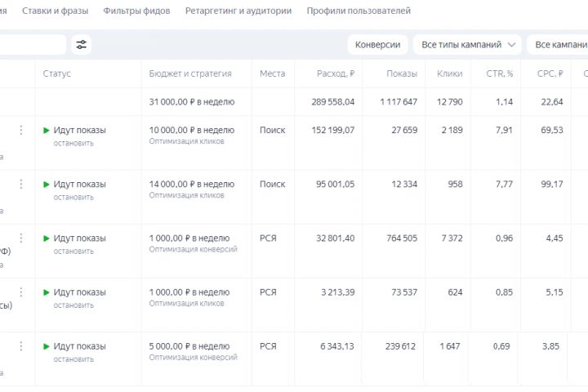Screen dimensions: 588x392
Task: Stop the 14 000 ₽ weekly campaign
Action: click(73, 197)
